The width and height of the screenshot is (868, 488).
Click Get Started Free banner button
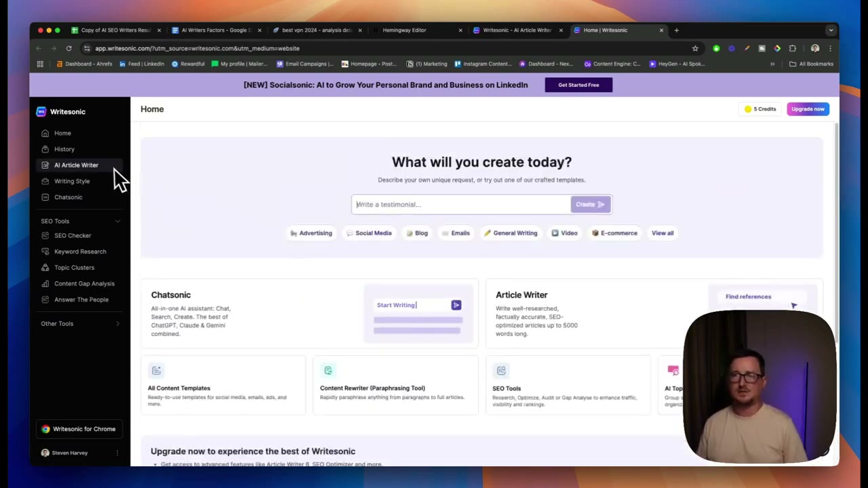[578, 85]
